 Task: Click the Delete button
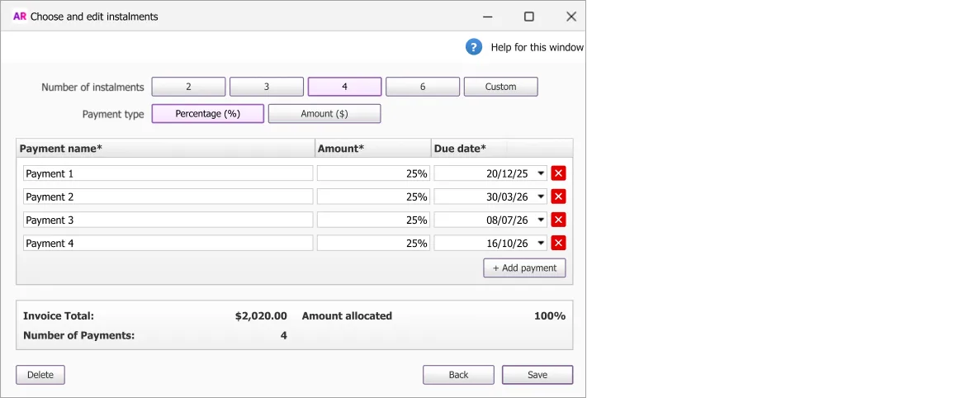(40, 375)
